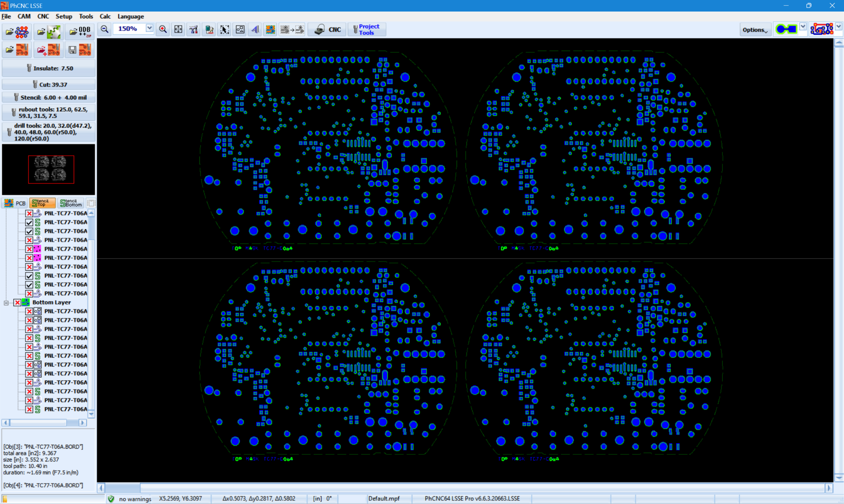
Task: Click the red-blue circuit view icon
Action: click(x=822, y=29)
